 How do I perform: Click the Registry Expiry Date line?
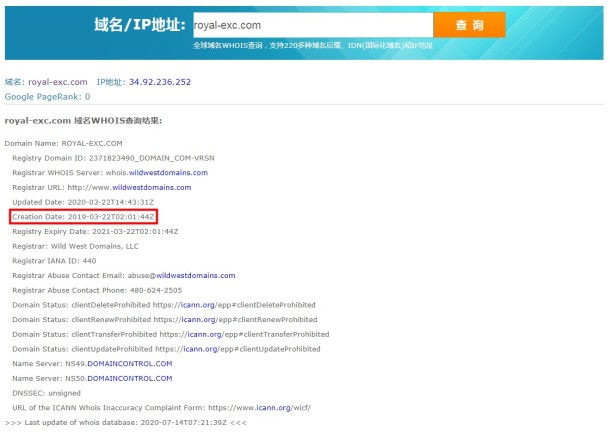(95, 232)
